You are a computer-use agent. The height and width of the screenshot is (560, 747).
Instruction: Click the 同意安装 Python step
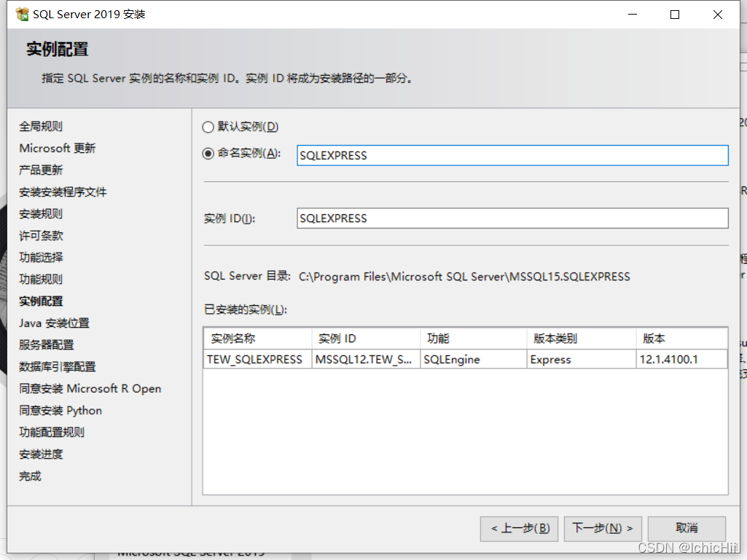point(60,411)
